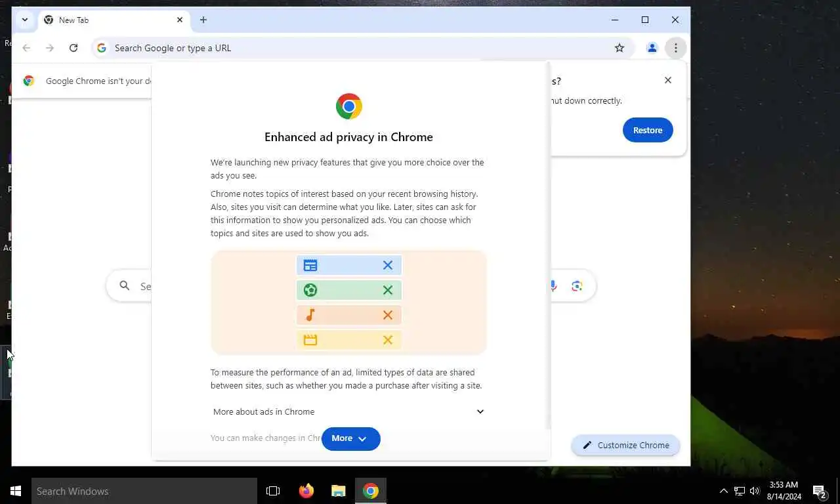Click the yellow movie topic X icon

[x=388, y=340]
